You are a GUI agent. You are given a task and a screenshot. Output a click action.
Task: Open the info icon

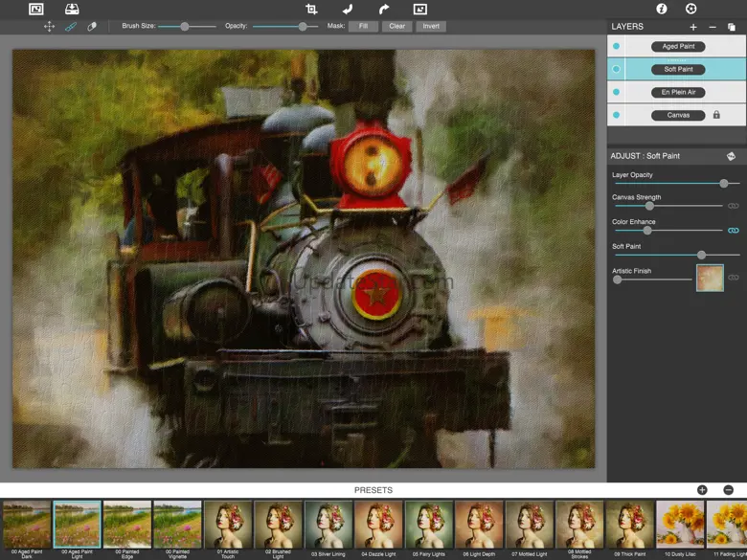(x=661, y=9)
